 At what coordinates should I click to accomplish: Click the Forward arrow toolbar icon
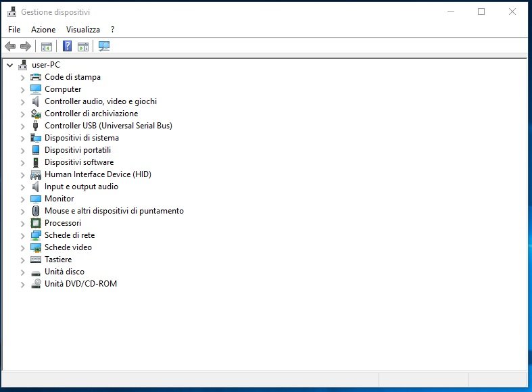26,46
